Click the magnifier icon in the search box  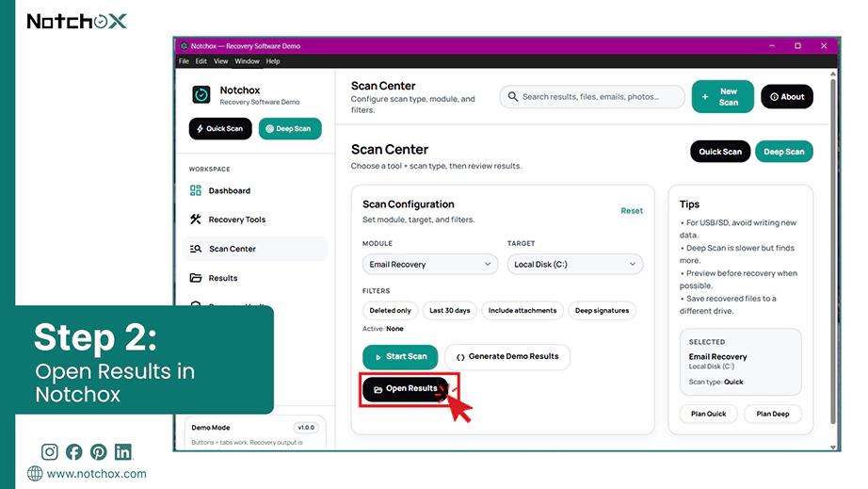pyautogui.click(x=513, y=96)
